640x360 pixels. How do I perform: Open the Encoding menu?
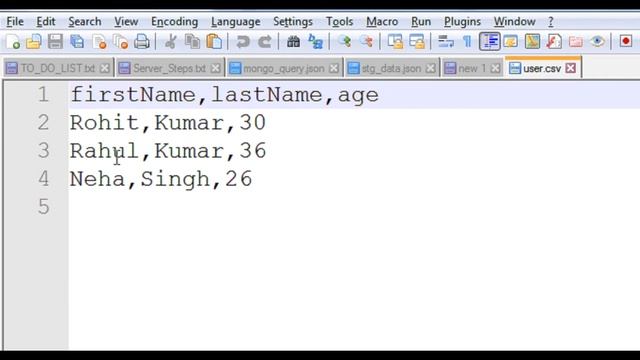pos(174,22)
